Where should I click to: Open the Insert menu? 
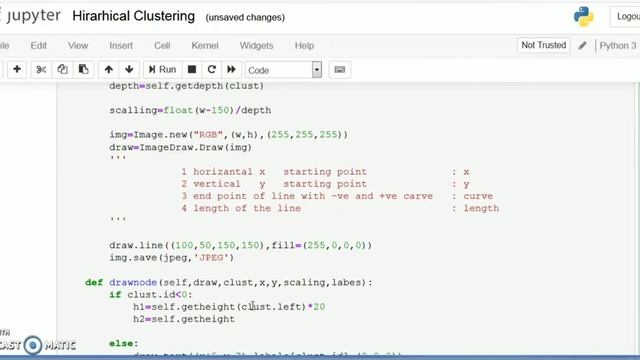pos(121,46)
